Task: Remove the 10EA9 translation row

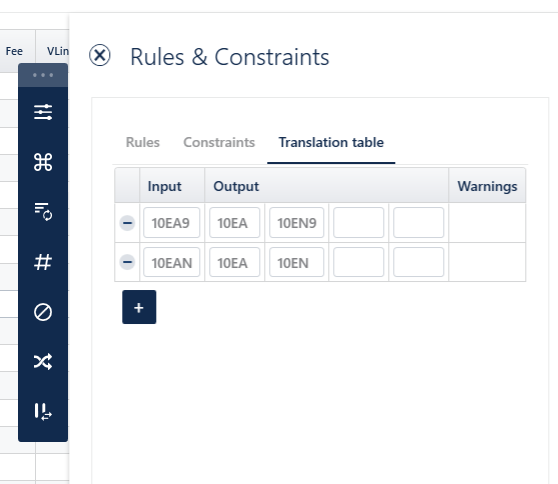Action: pyautogui.click(x=127, y=223)
